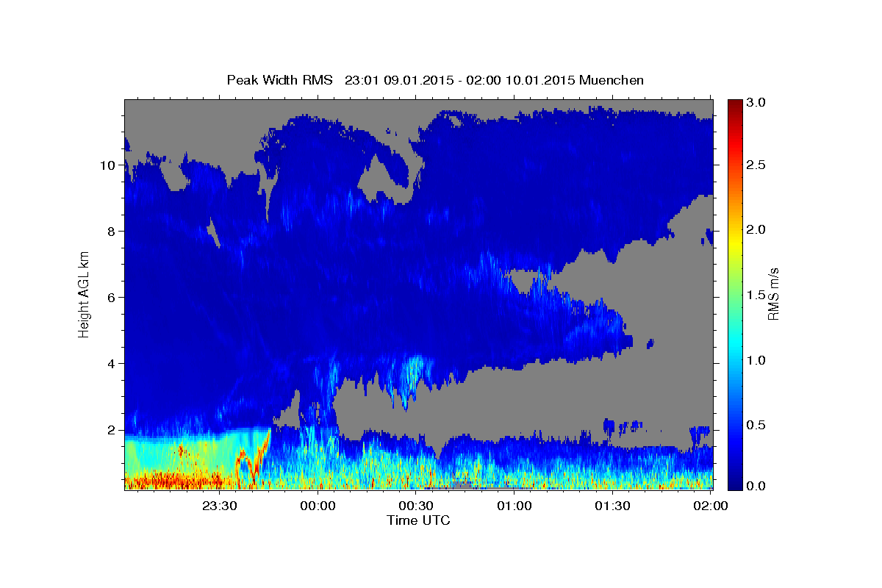882x588 pixels.
Task: Click the height tick label 10
Action: [x=109, y=165]
